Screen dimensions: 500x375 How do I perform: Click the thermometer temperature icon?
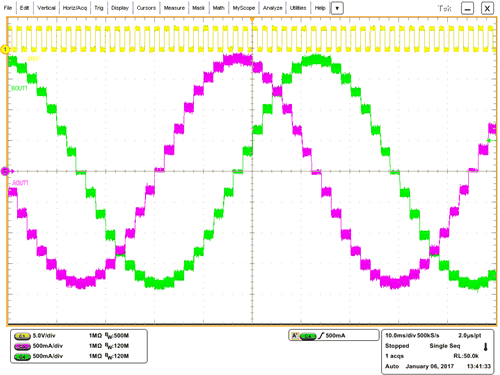(486, 347)
